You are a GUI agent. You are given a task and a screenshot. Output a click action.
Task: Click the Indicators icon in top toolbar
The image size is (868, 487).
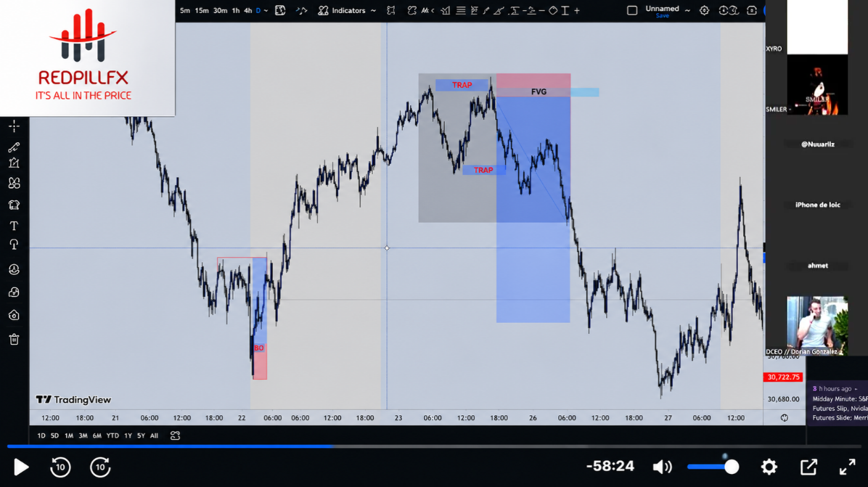[x=323, y=10]
